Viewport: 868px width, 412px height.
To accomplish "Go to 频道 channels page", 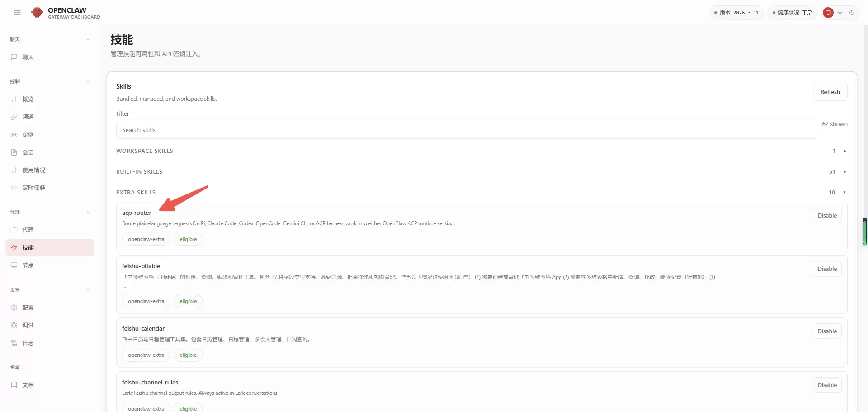I will tap(28, 117).
